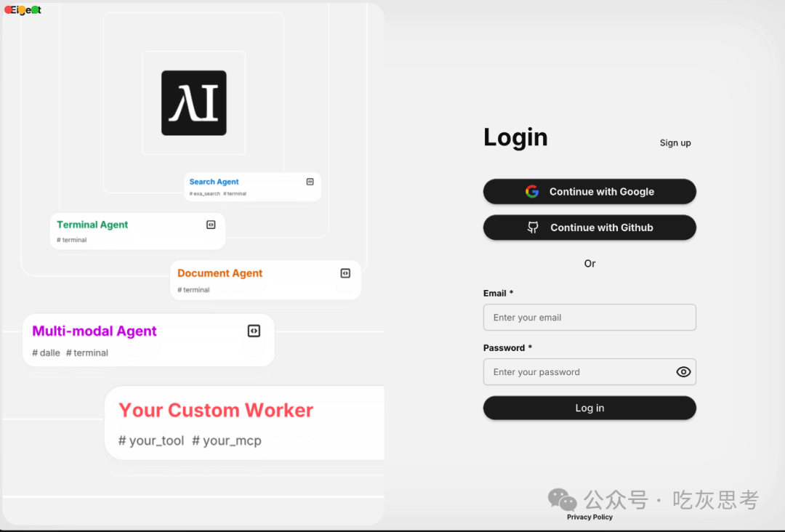The image size is (785, 532).
Task: Click the Terminal Agent code icon
Action: click(x=211, y=225)
